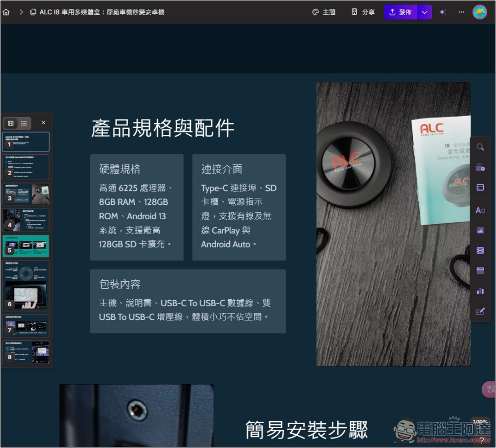Close the slide thumbnail panel
Screen dimensions: 496x448
pos(44,123)
